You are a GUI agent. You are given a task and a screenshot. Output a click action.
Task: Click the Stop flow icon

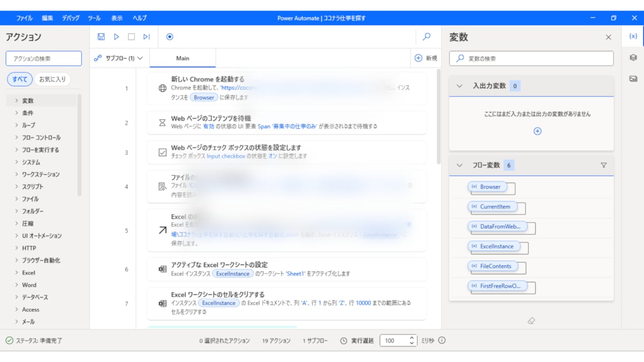131,37
